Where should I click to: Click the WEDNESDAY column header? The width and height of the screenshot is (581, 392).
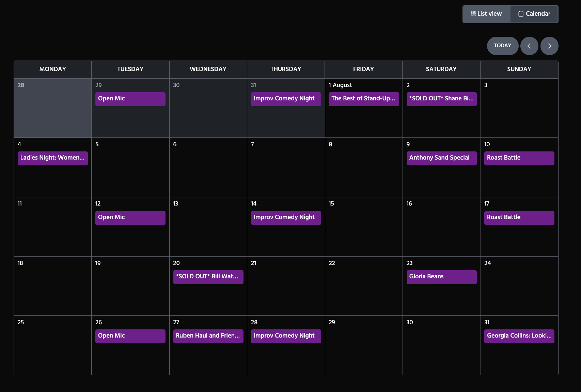click(x=208, y=69)
